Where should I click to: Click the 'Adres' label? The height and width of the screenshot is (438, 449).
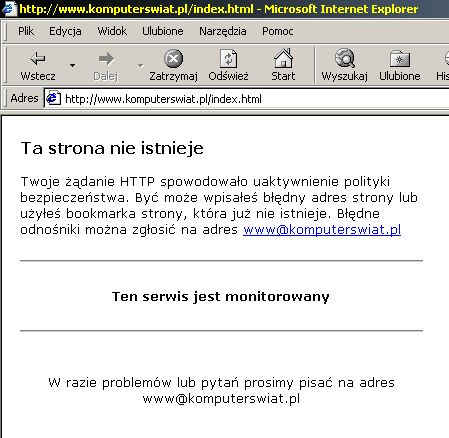pos(24,98)
